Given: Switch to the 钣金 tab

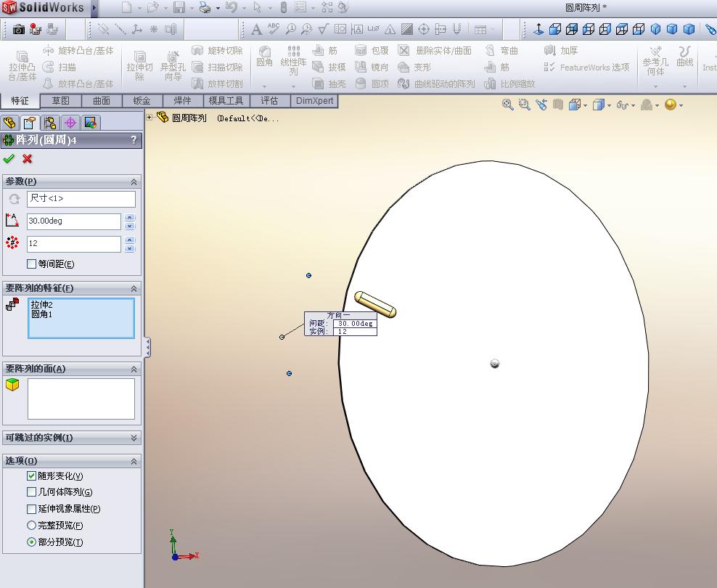Looking at the screenshot, I should tap(142, 101).
